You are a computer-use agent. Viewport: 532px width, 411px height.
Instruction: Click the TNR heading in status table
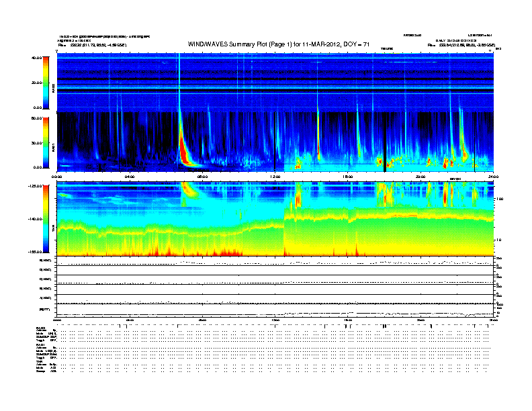(39, 361)
